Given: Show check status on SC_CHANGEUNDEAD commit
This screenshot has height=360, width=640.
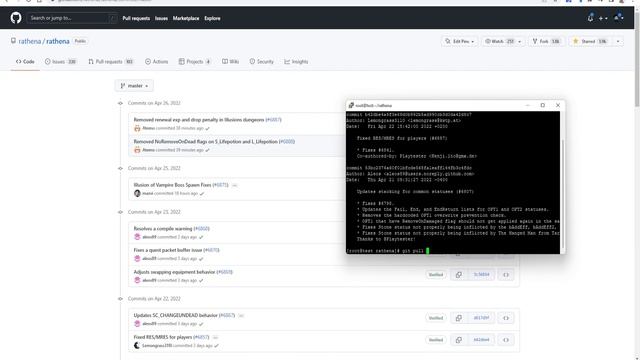Looking at the screenshot, I should click(201, 324).
